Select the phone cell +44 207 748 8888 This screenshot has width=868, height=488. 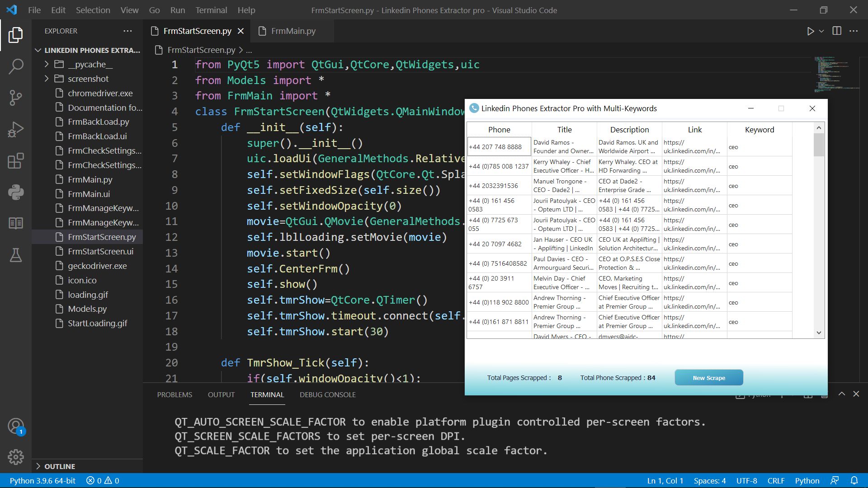click(499, 147)
